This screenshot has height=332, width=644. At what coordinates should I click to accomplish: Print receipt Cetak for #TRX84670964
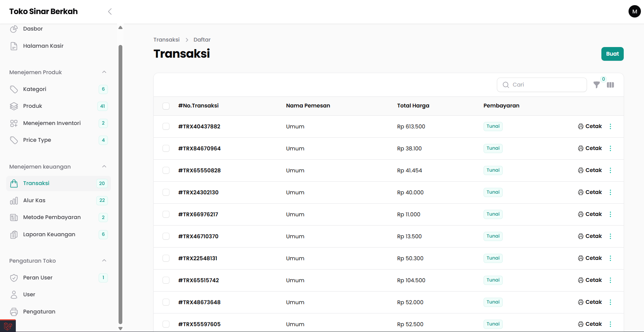pyautogui.click(x=590, y=148)
